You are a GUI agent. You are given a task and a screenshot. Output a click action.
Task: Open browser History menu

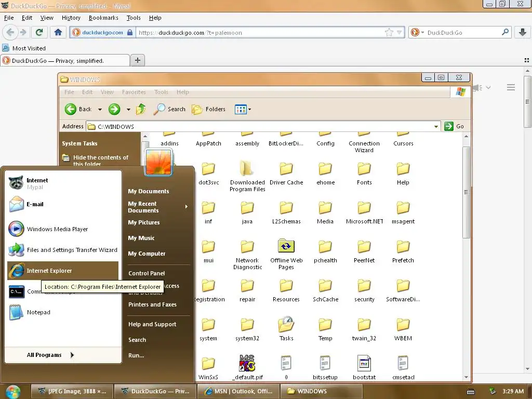(71, 18)
